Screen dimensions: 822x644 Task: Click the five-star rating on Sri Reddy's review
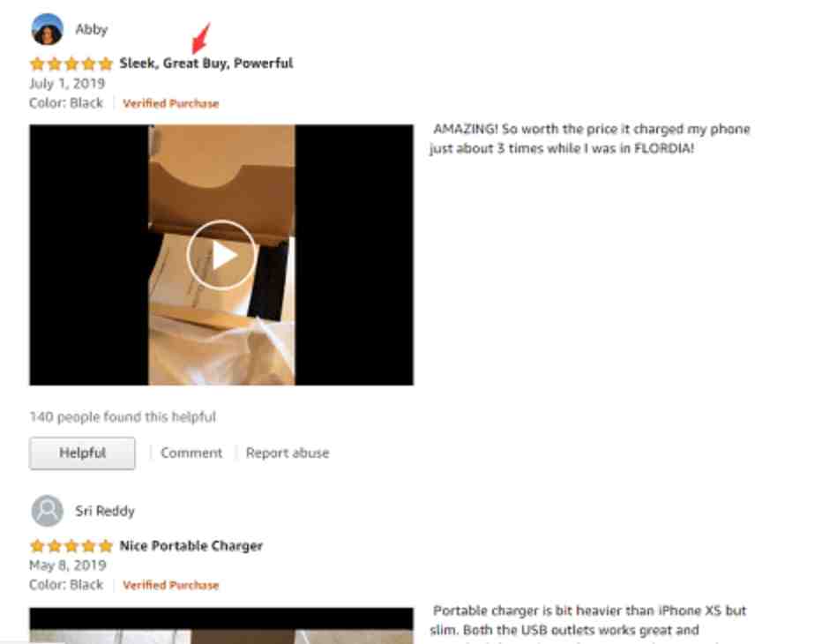click(71, 546)
